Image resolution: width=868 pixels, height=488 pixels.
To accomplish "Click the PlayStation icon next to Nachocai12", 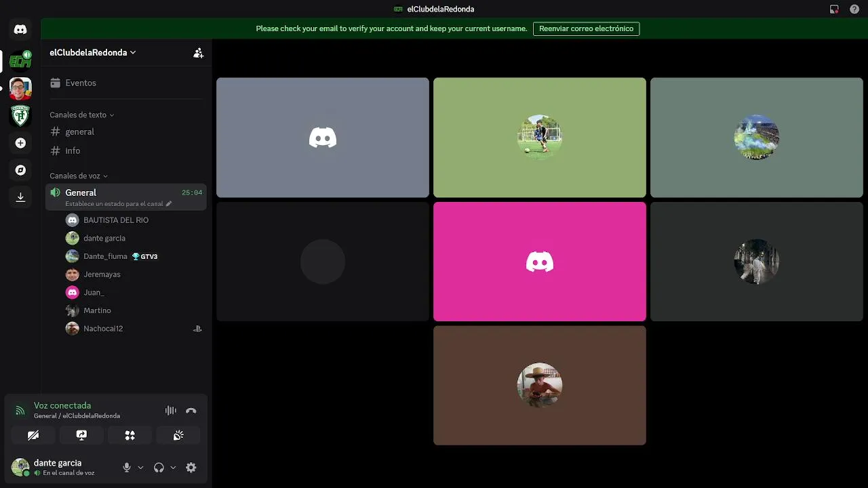I will click(x=197, y=329).
